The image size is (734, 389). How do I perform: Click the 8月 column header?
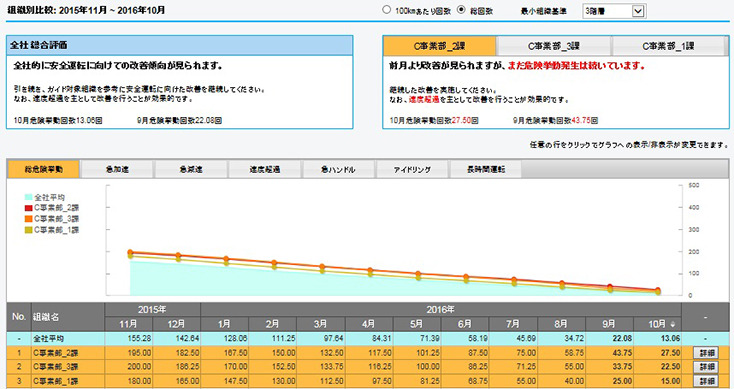561,324
